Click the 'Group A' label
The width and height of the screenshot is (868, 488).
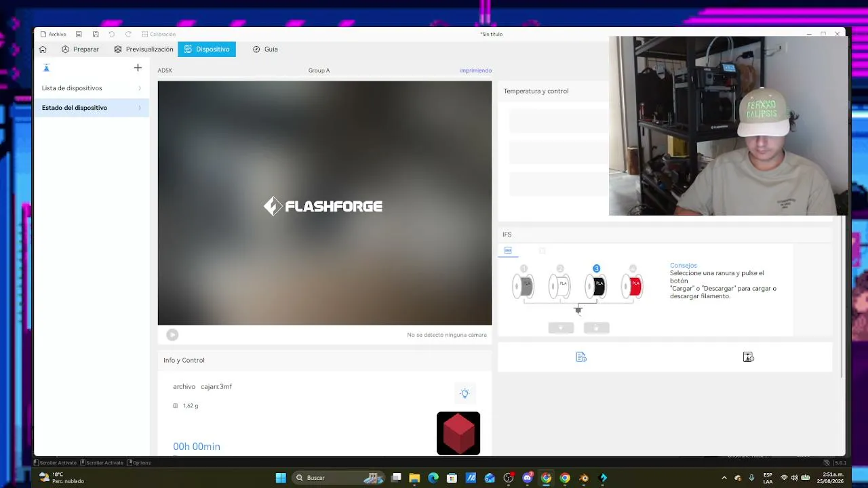pyautogui.click(x=319, y=70)
